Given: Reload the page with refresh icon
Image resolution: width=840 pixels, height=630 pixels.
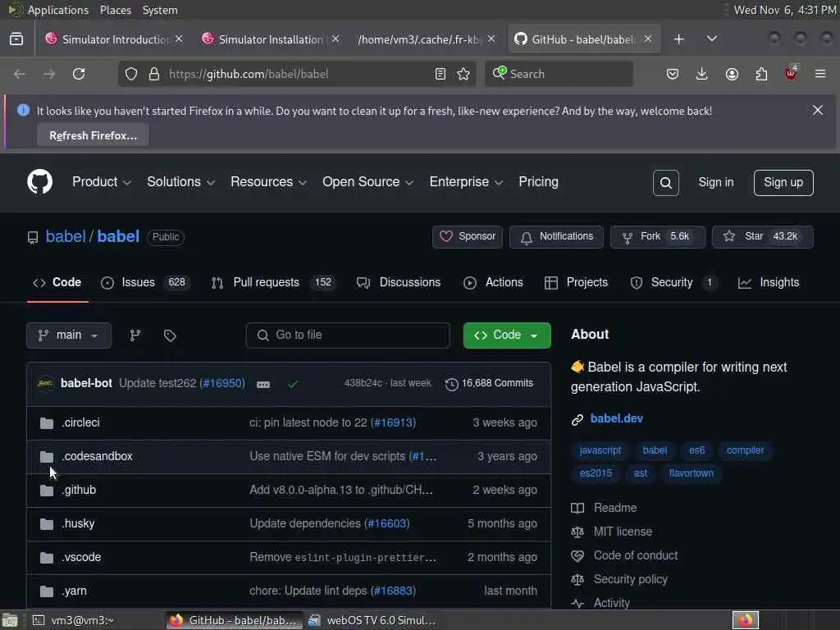Looking at the screenshot, I should pos(79,74).
